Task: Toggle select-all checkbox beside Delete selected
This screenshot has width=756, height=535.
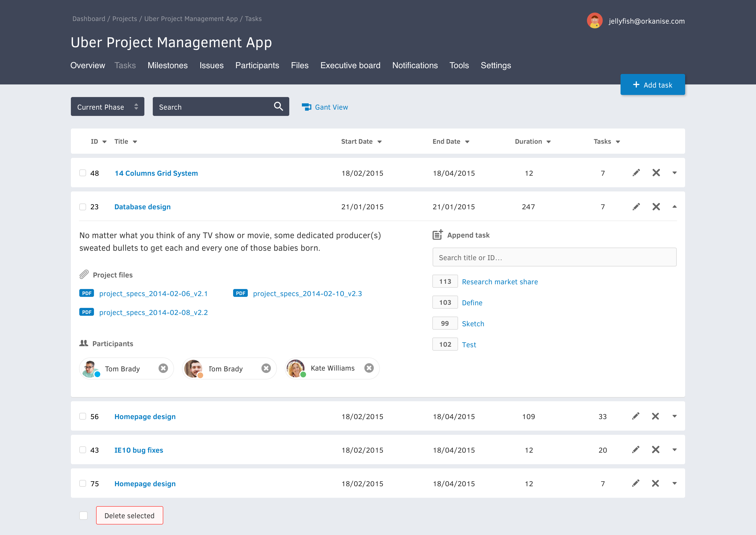Action: pos(83,515)
